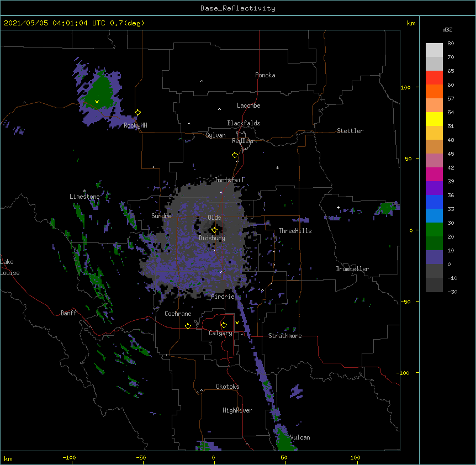Click the Base_Reflectivity title
The width and height of the screenshot is (476, 465).
click(238, 8)
